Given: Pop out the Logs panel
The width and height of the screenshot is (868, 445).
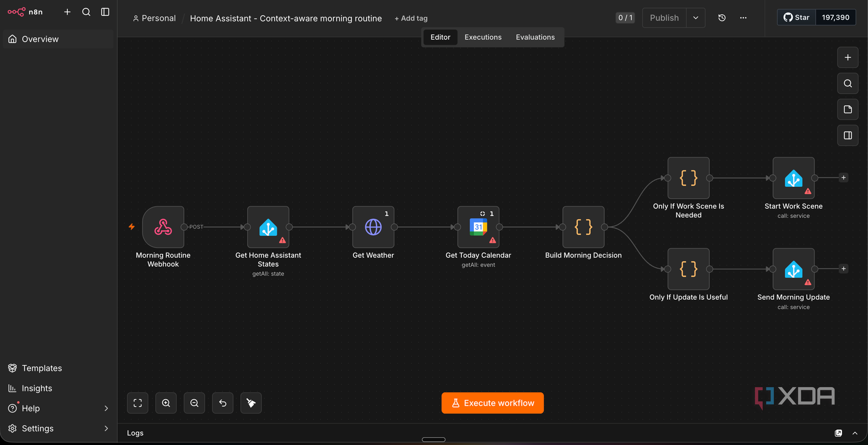Looking at the screenshot, I should tap(839, 433).
